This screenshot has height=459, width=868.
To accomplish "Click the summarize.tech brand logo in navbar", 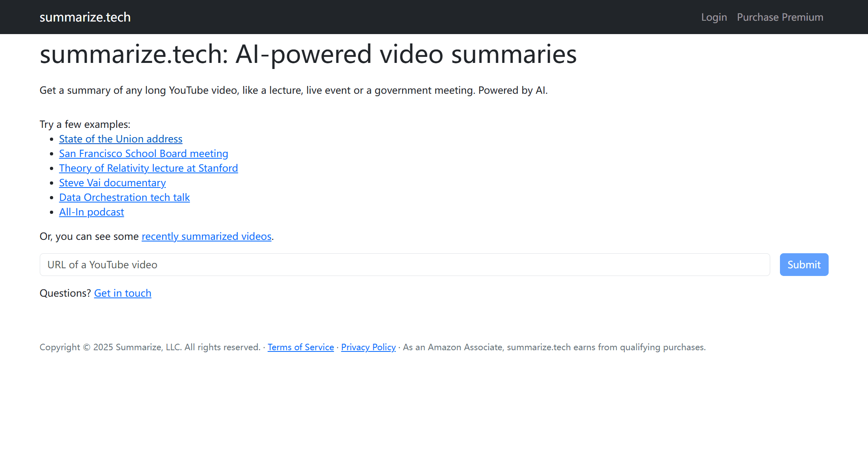I will point(85,17).
